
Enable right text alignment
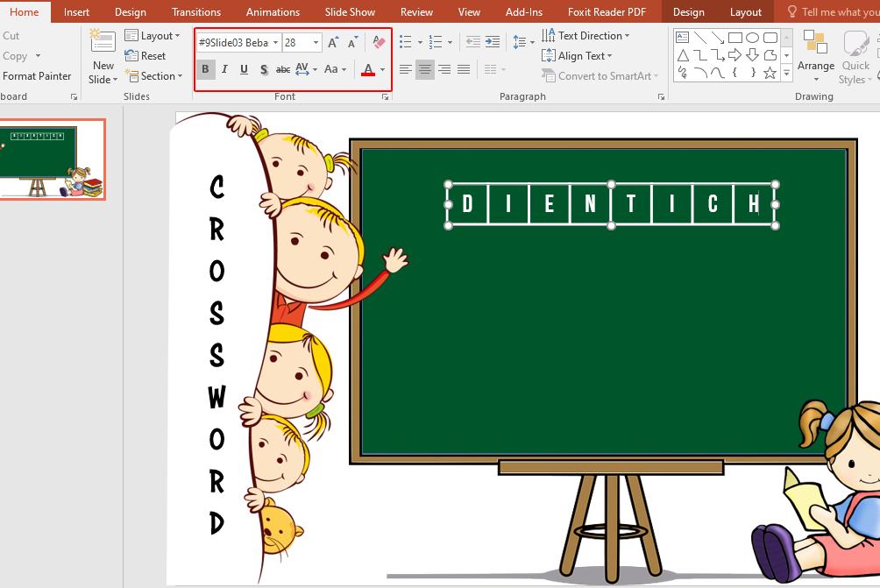tap(444, 68)
